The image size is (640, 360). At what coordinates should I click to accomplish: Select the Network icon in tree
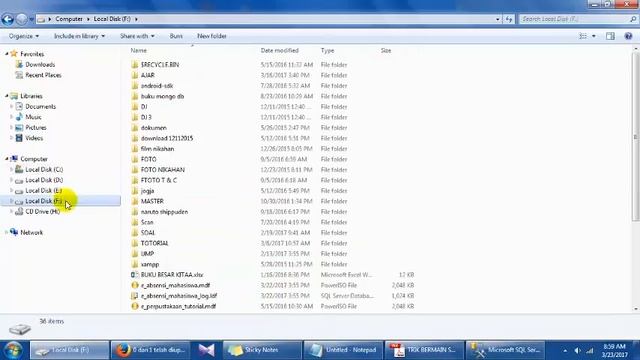tap(14, 232)
